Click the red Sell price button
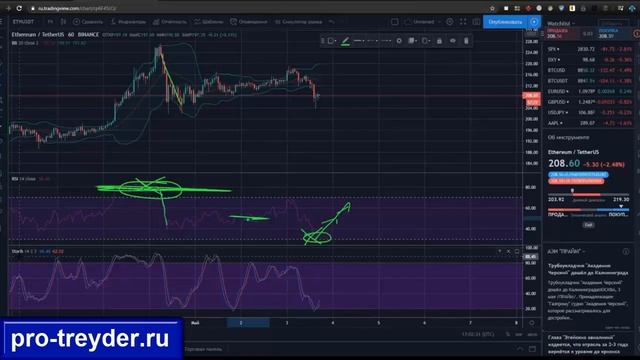The height and width of the screenshot is (360, 640). (562, 34)
